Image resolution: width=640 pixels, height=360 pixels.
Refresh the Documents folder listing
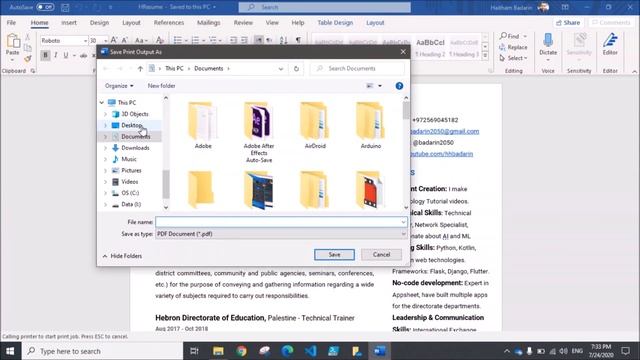(x=296, y=69)
